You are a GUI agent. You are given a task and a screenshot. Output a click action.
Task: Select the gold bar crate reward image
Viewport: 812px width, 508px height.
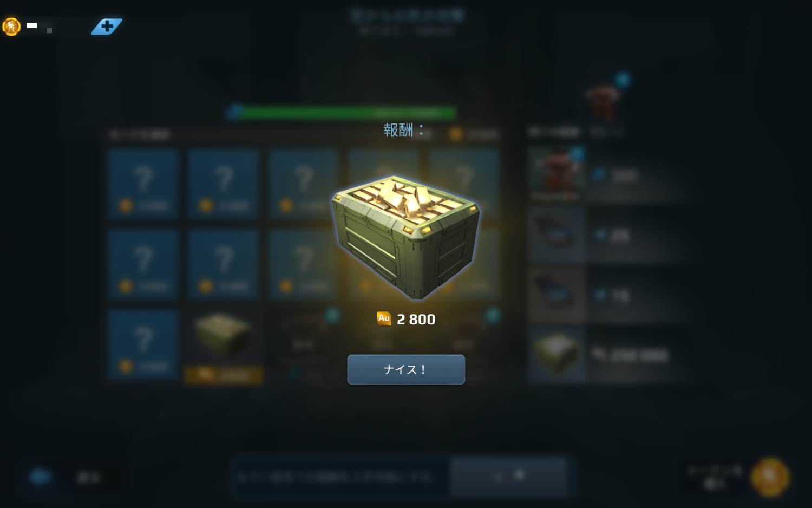(x=405, y=237)
